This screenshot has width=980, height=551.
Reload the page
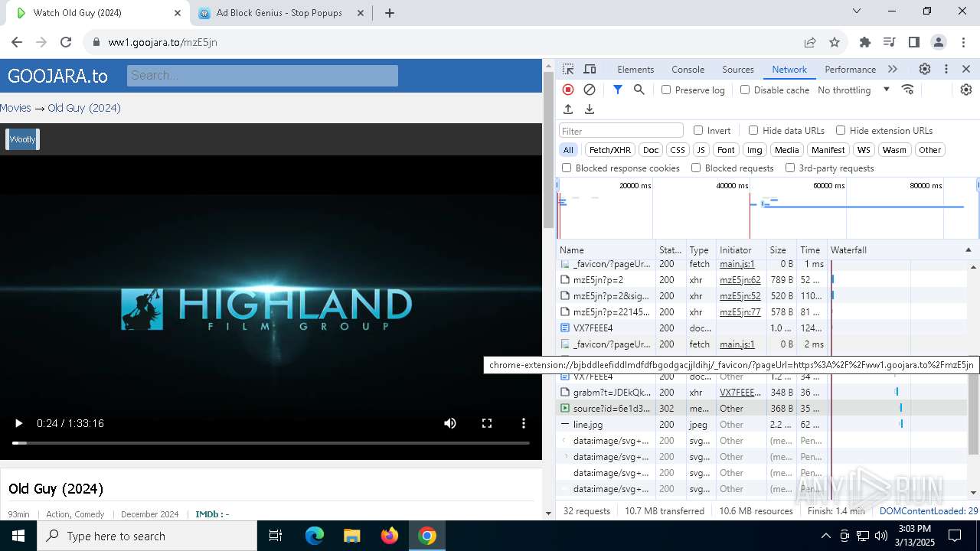(66, 42)
